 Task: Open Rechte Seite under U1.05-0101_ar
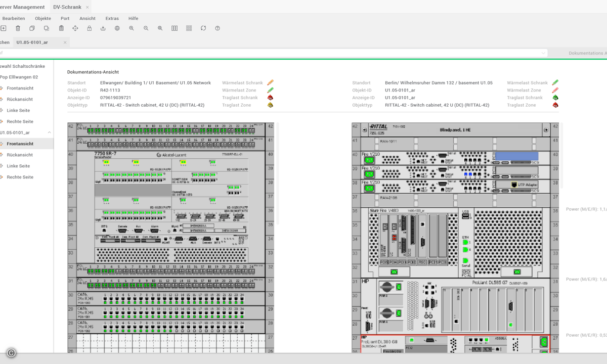tap(20, 177)
